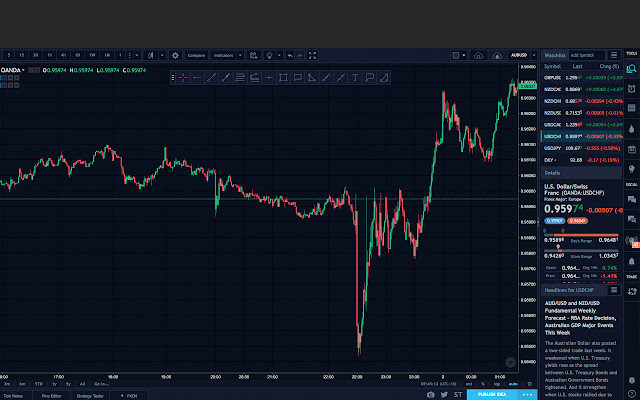Toggle extended hours ext button
The image size is (640, 400).
tap(469, 384)
